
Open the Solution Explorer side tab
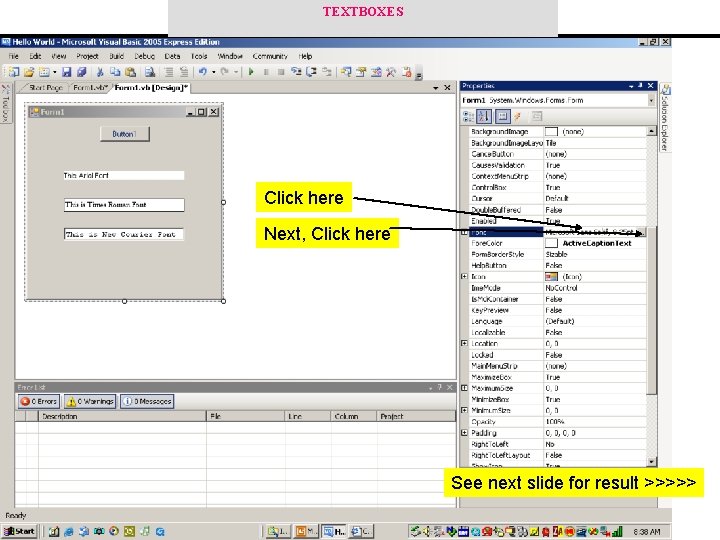[664, 118]
